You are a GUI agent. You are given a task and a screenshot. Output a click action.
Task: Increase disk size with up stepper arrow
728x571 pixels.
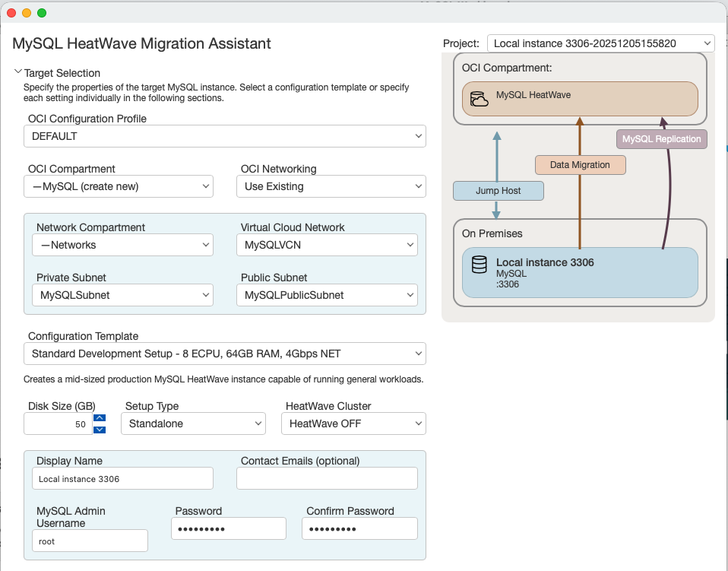(100, 417)
